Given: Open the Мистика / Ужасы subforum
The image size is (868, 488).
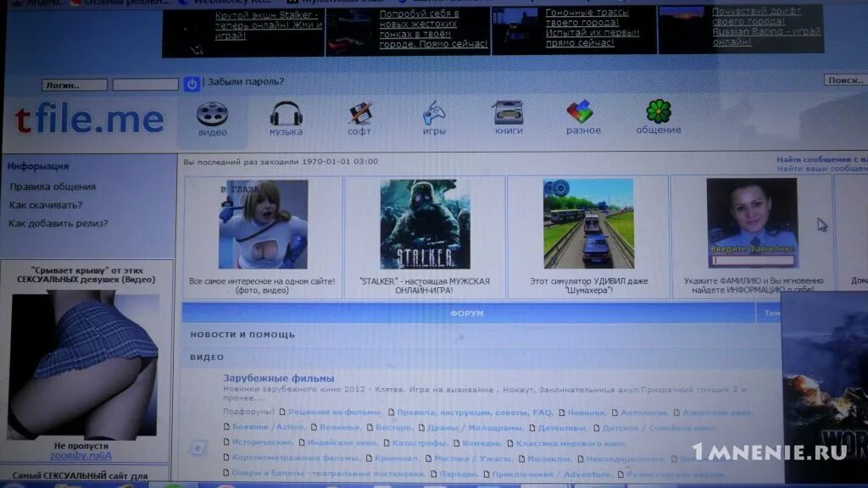Looking at the screenshot, I should [473, 458].
